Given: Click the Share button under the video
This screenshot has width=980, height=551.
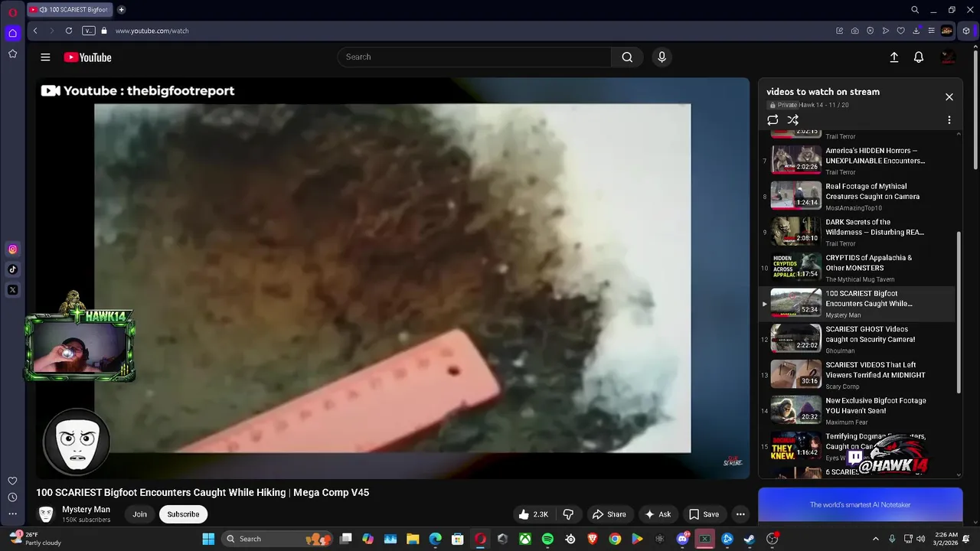Looking at the screenshot, I should [x=609, y=514].
